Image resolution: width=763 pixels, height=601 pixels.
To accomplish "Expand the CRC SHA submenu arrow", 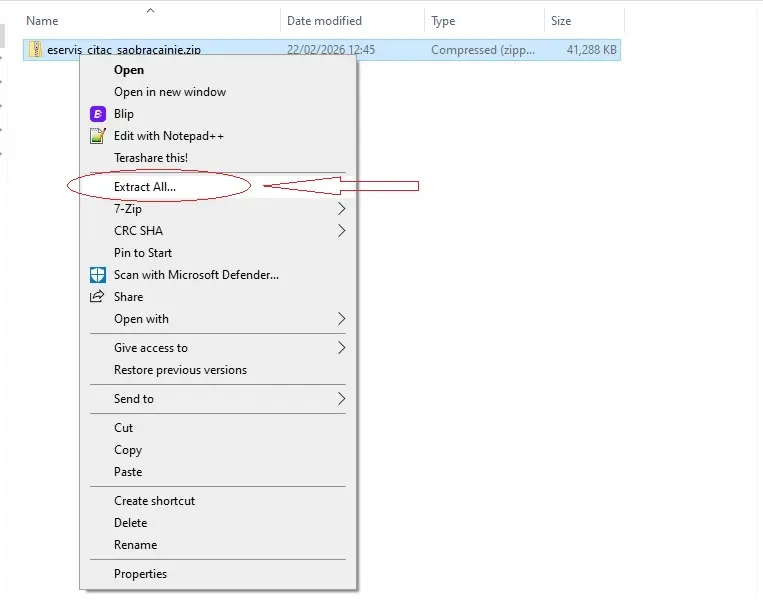I will 342,231.
